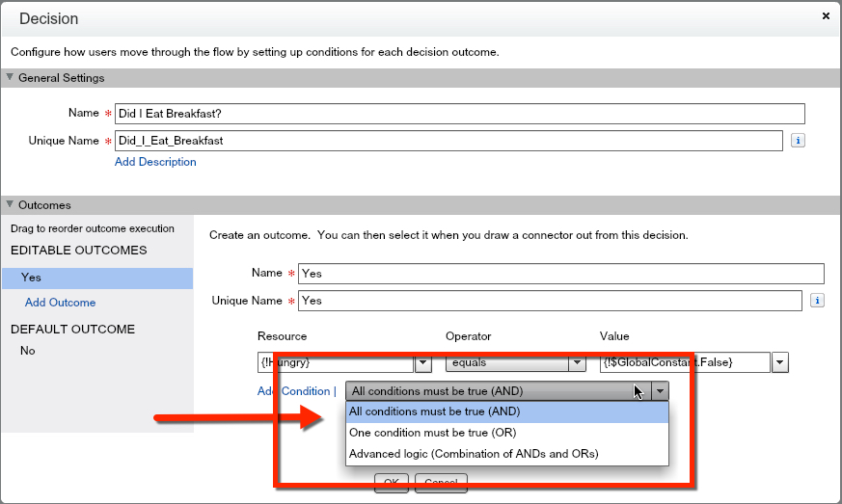Collapse the General Settings section
Image resolution: width=842 pixels, height=504 pixels.
tap(11, 78)
